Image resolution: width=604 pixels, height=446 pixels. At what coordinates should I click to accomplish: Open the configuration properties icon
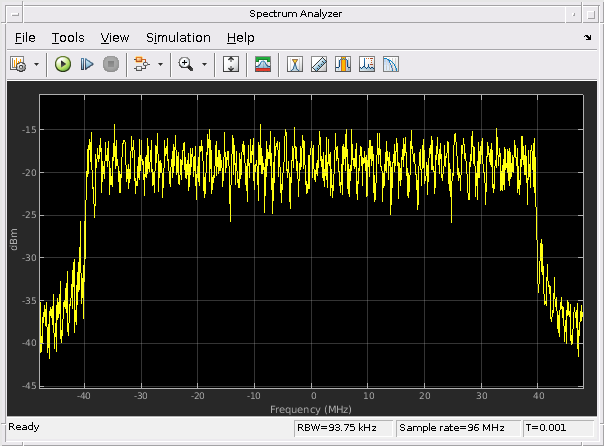point(18,64)
